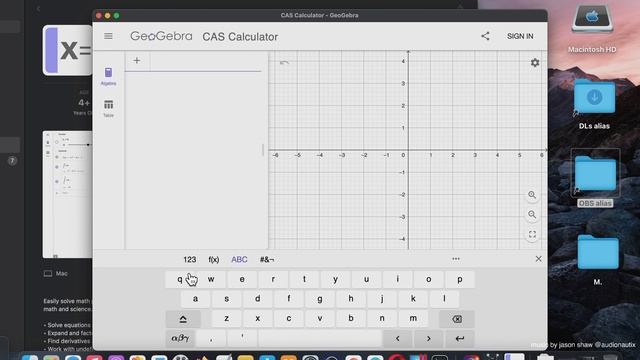This screenshot has width=640, height=360.
Task: Tap the x key
Action: coord(258,318)
